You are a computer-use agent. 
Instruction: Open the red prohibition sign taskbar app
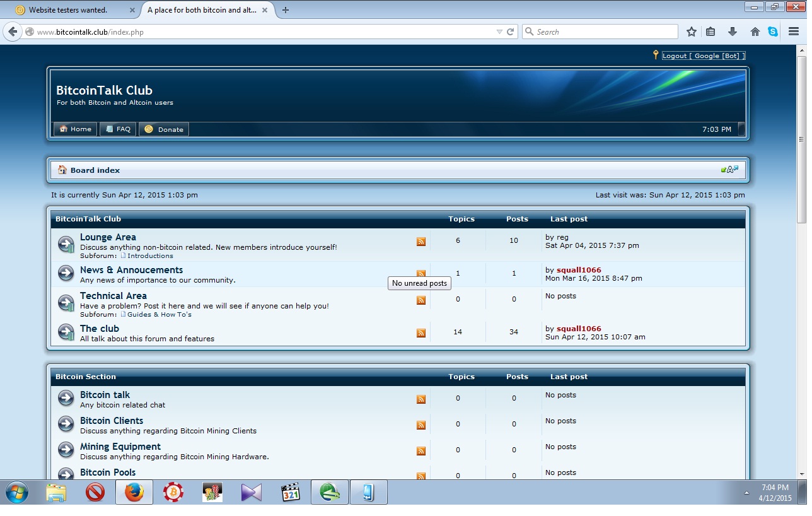[95, 492]
